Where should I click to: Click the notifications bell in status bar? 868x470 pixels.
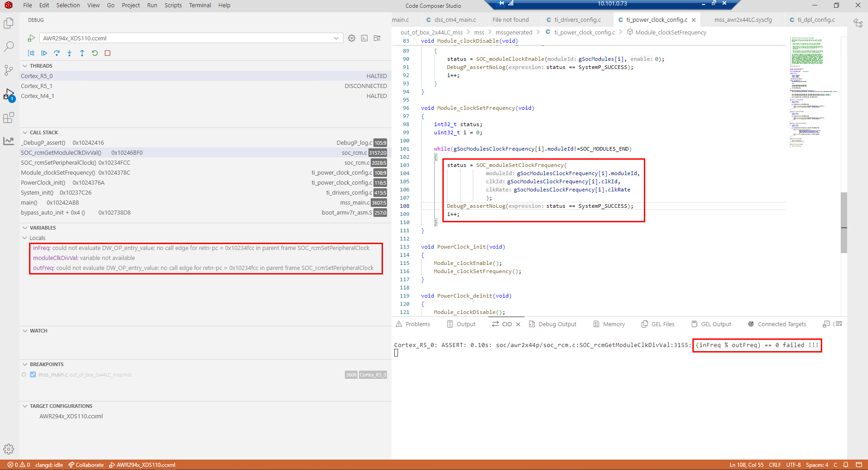point(846,465)
